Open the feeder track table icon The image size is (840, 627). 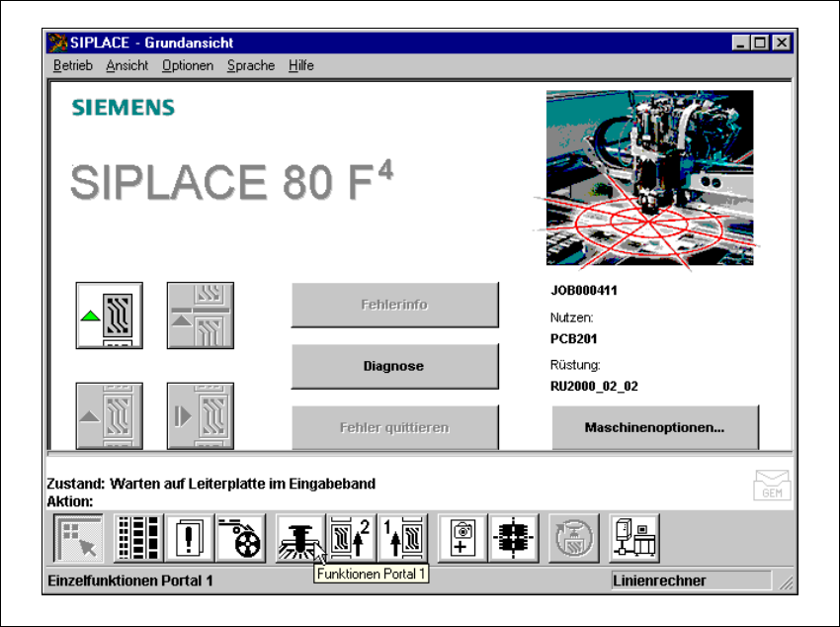coord(138,538)
